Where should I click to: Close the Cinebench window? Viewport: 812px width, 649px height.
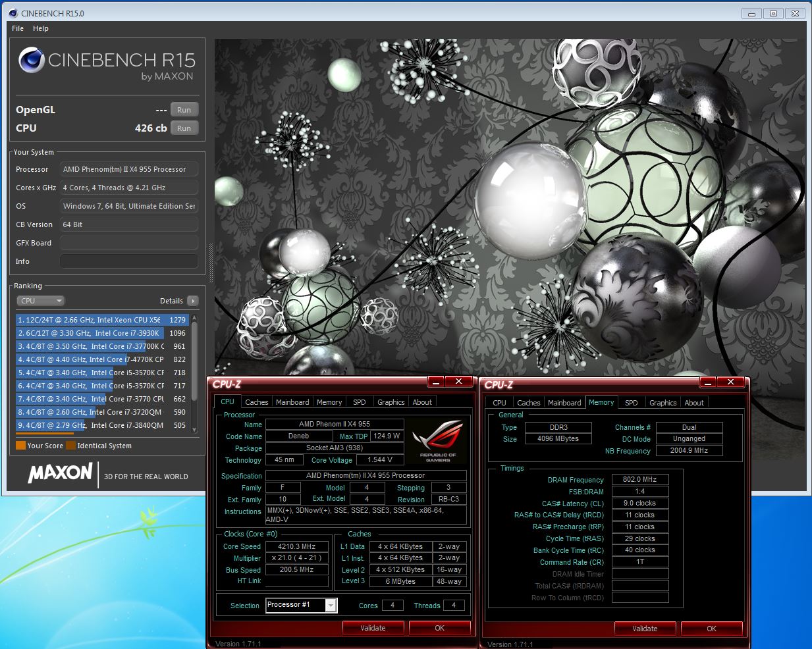click(x=795, y=13)
